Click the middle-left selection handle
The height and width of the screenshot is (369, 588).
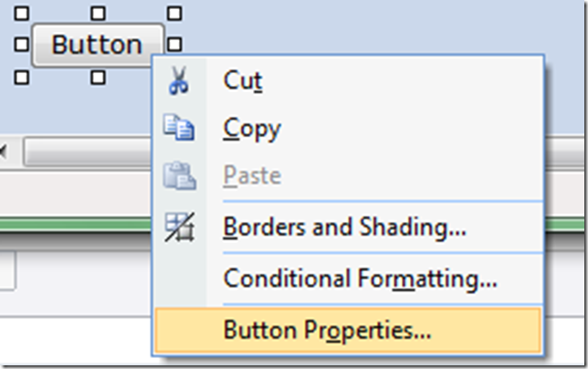[22, 44]
